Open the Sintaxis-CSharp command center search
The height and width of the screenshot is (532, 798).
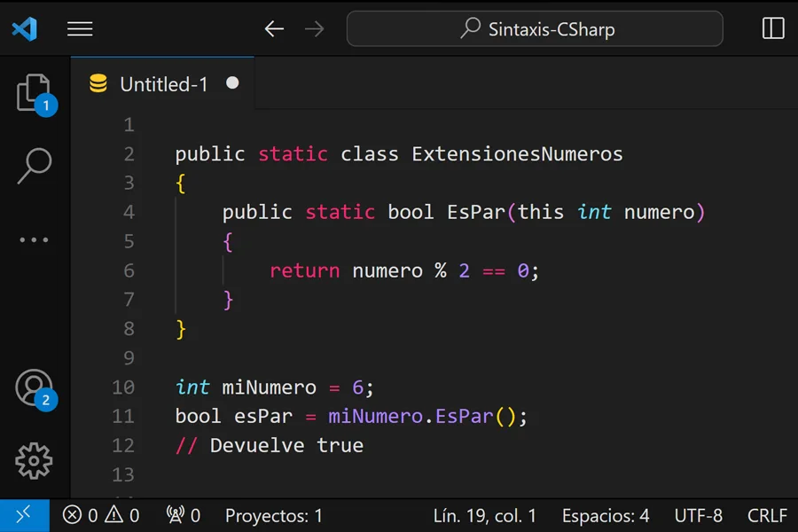[535, 29]
